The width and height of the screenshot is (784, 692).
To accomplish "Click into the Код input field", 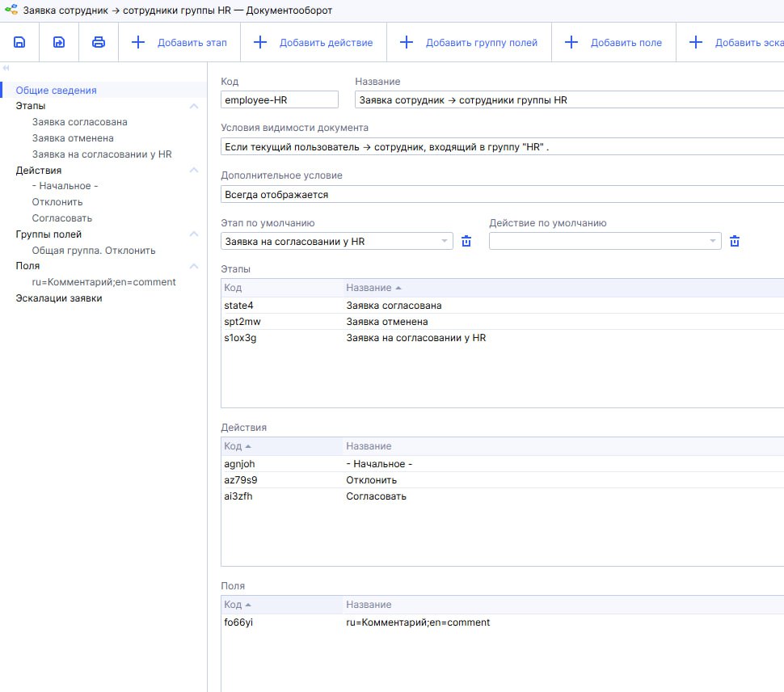I will [x=279, y=99].
